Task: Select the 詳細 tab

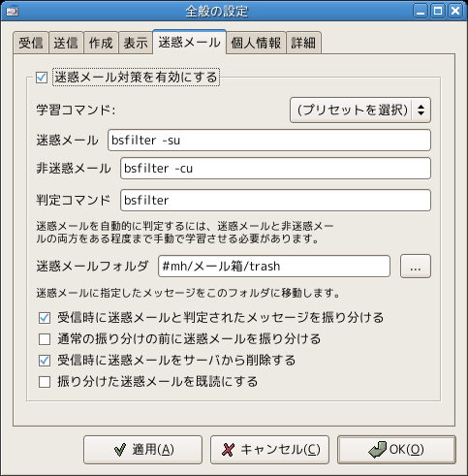Action: coord(303,43)
